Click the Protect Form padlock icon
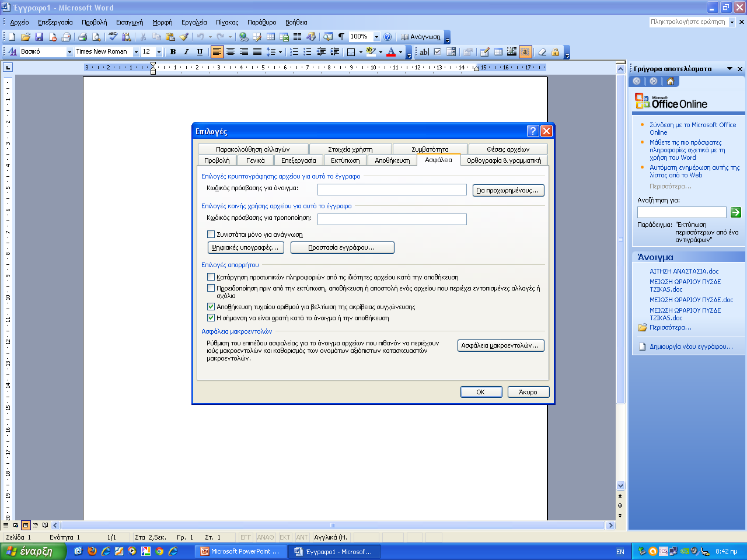Viewport: 747px width, 560px height. [556, 52]
